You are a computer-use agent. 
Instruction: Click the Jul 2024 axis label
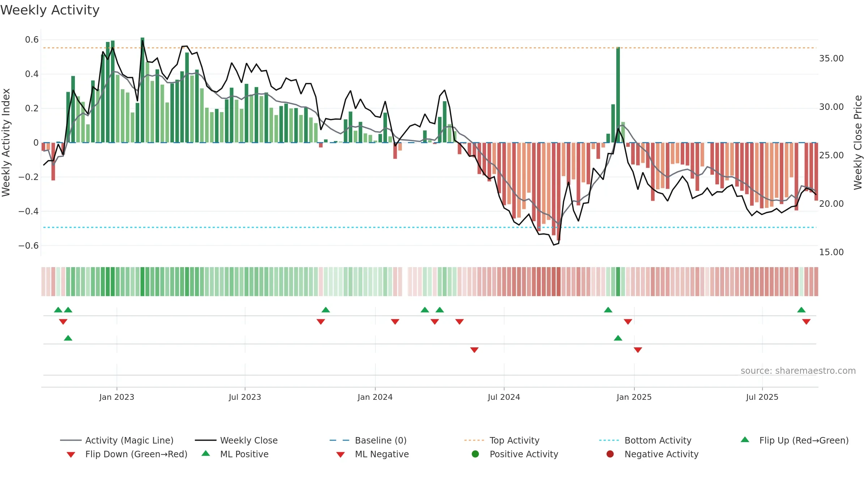click(x=504, y=397)
